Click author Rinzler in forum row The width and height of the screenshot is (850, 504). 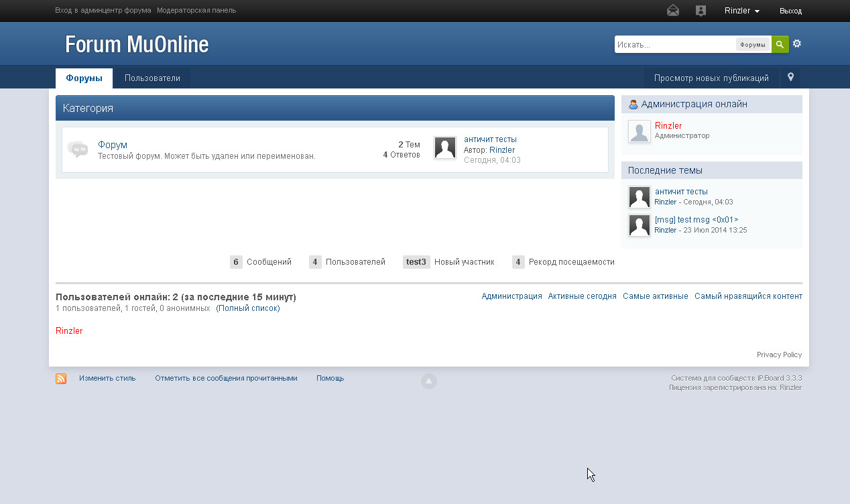tap(502, 150)
